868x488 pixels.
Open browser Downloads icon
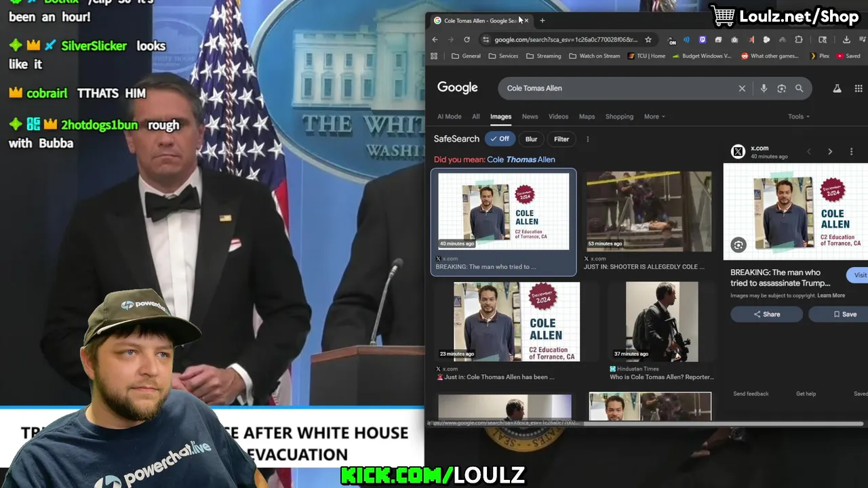pyautogui.click(x=846, y=39)
